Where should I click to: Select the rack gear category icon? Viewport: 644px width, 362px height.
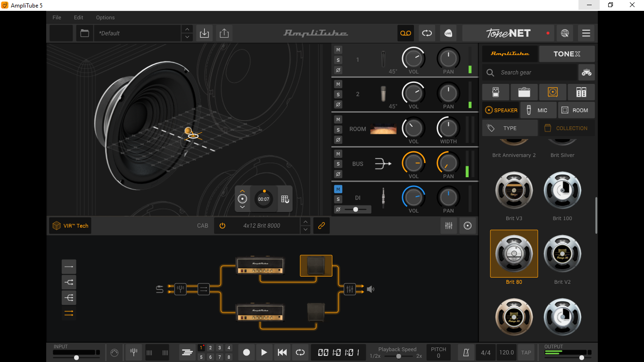[581, 92]
